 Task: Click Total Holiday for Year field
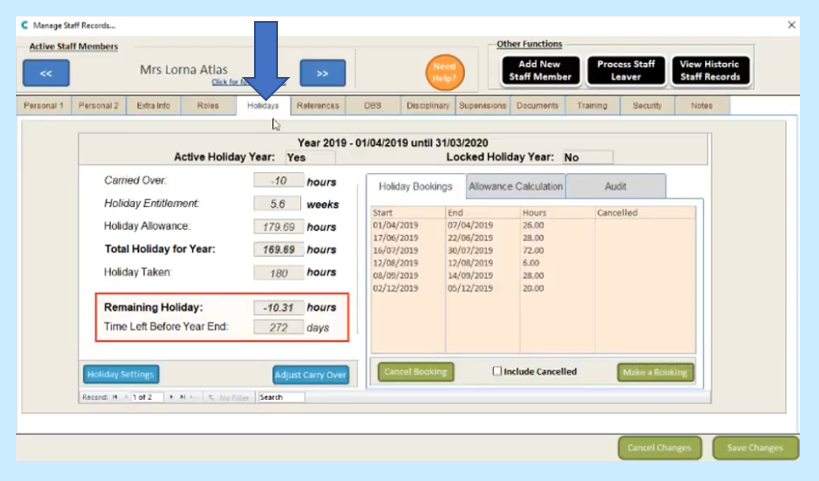click(x=278, y=250)
